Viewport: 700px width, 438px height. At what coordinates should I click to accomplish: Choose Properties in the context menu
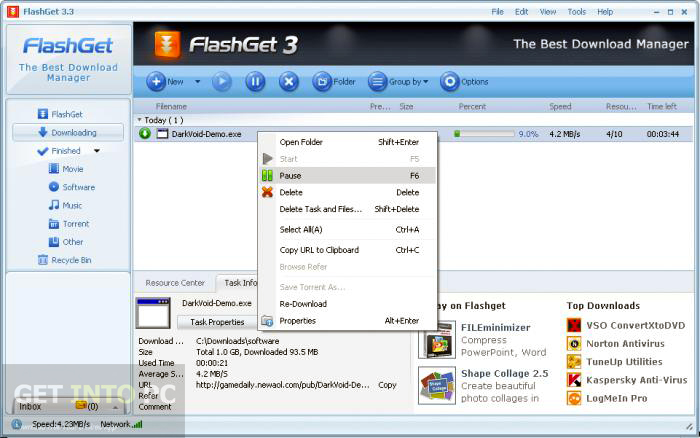coord(348,321)
